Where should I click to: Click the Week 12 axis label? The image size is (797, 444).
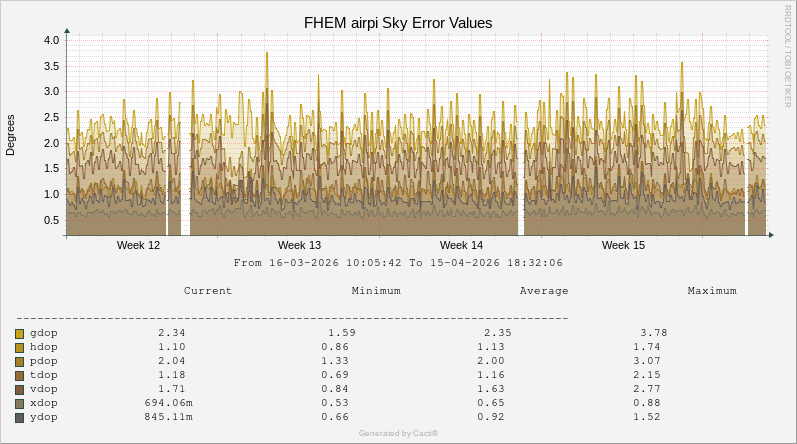[138, 245]
